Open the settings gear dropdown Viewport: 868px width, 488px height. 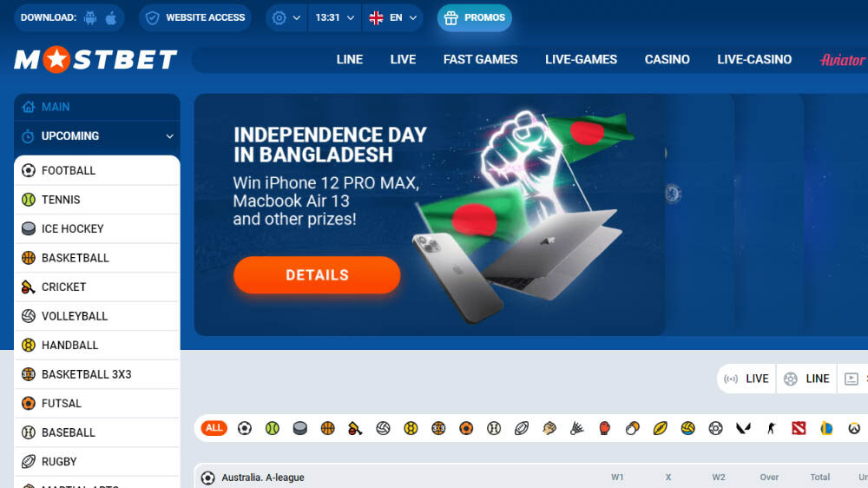(x=286, y=17)
